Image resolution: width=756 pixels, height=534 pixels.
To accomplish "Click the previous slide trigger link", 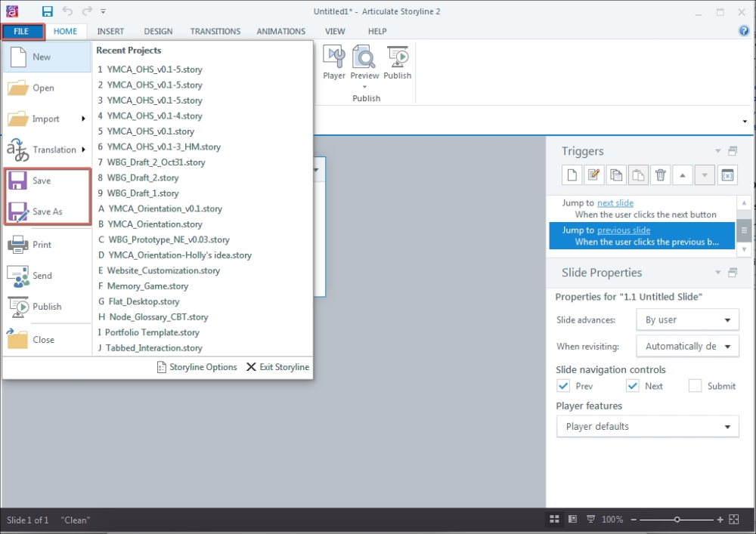I will [624, 230].
